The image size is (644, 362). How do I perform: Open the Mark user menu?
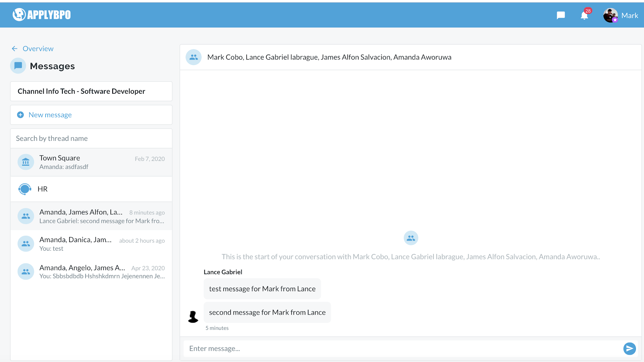tap(630, 16)
